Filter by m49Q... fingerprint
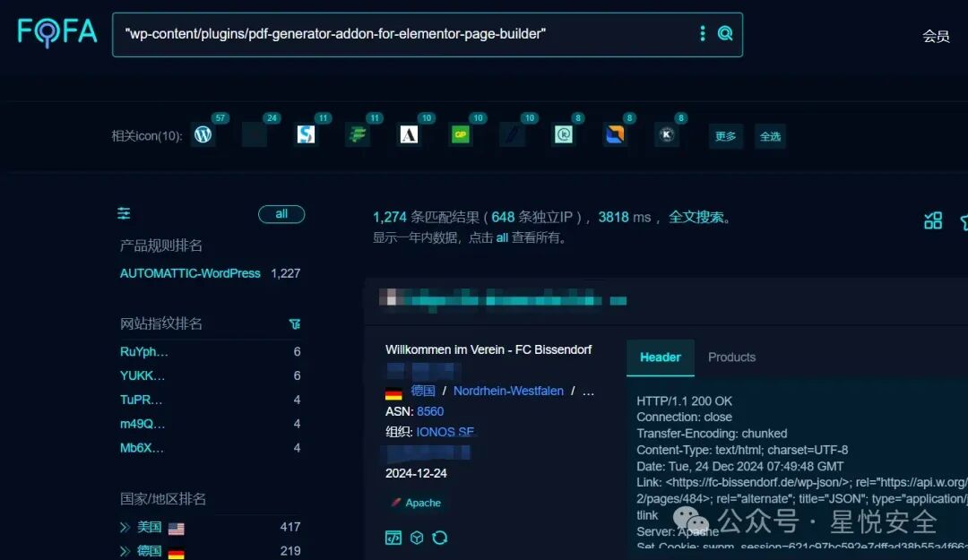The image size is (968, 560). tap(142, 424)
